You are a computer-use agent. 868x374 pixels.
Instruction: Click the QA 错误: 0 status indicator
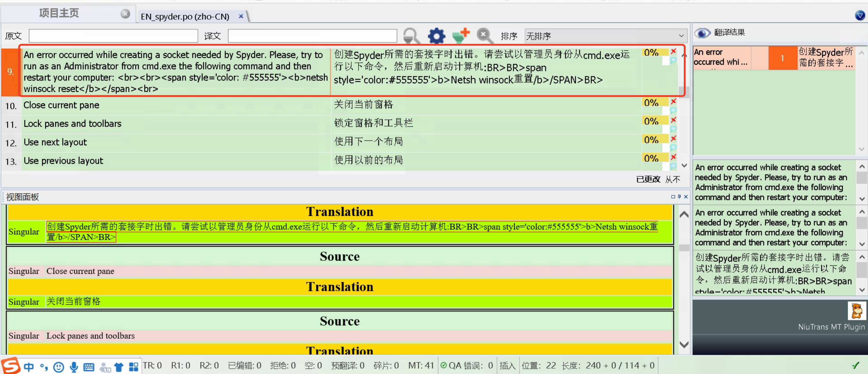tap(467, 365)
